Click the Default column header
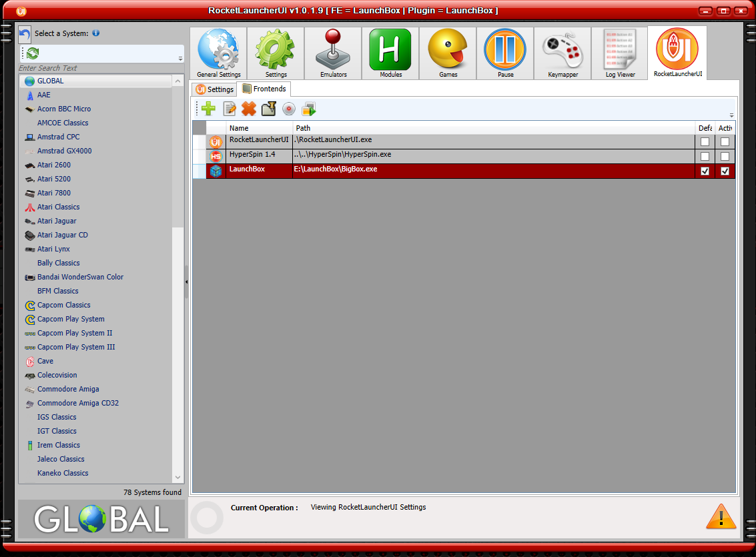756x557 pixels. 705,127
